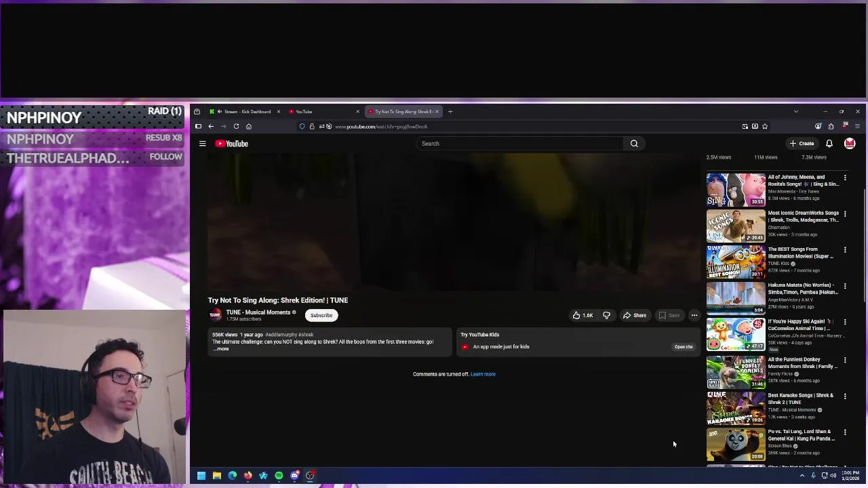This screenshot has height=488, width=868.
Task: Click the taskbar clock and date
Action: (x=850, y=476)
